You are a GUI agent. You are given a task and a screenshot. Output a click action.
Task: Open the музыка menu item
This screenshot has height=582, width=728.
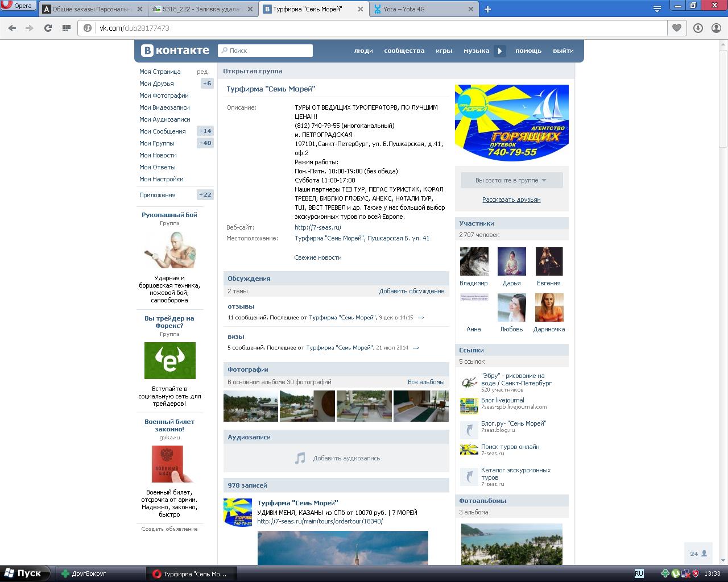tap(476, 51)
